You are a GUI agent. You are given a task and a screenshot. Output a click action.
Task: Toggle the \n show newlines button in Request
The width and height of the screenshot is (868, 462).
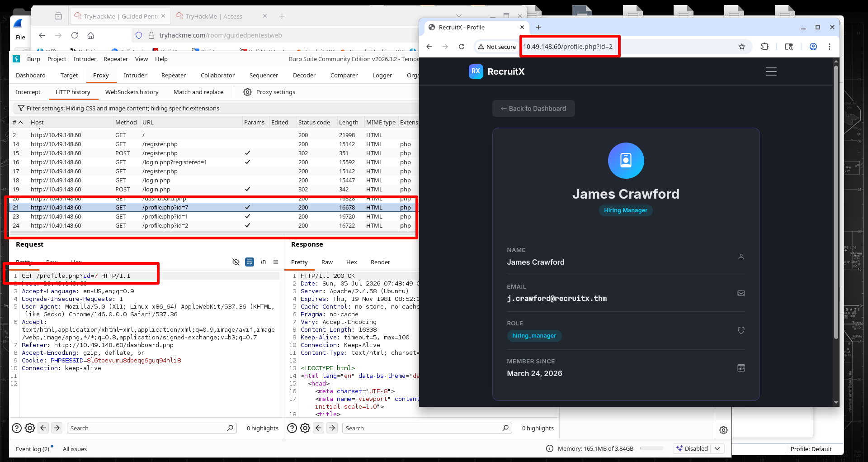(263, 262)
